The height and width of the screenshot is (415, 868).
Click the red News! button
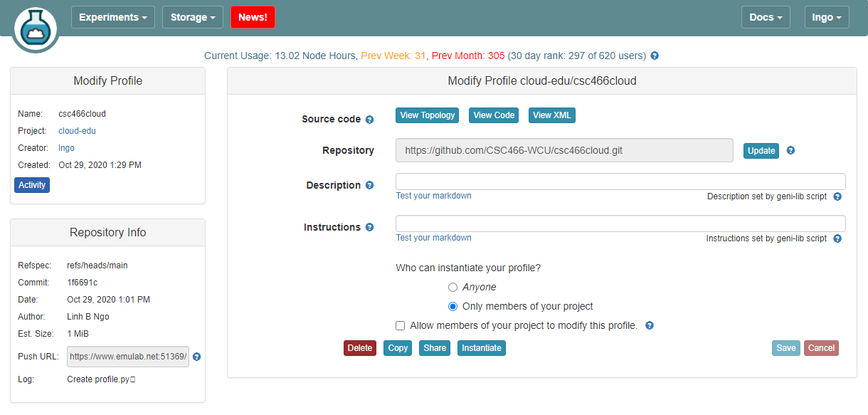pyautogui.click(x=253, y=17)
